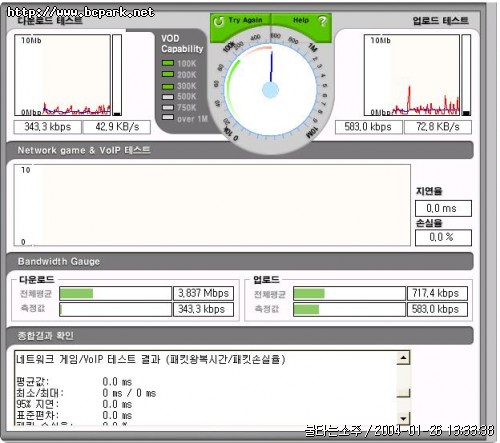Click the Try Again button label

coord(245,20)
